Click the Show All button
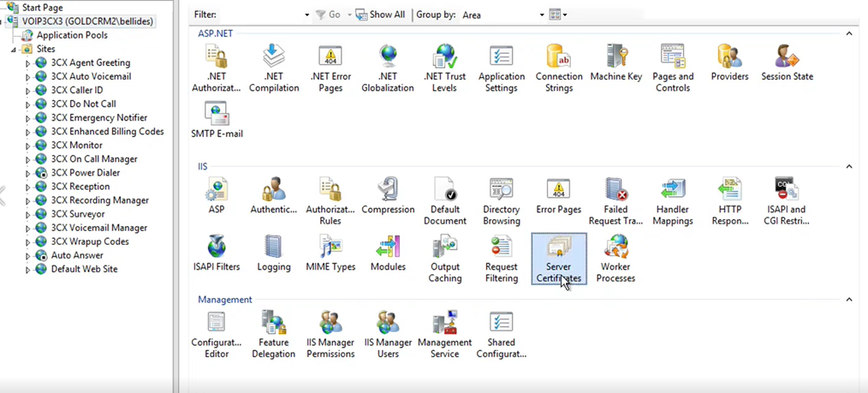The image size is (868, 393). (x=381, y=15)
